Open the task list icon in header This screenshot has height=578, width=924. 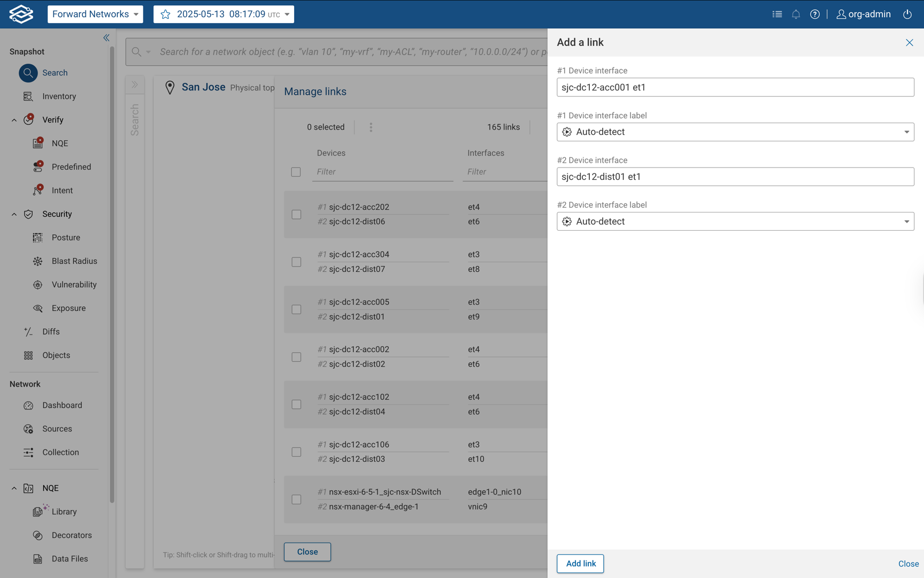777,14
